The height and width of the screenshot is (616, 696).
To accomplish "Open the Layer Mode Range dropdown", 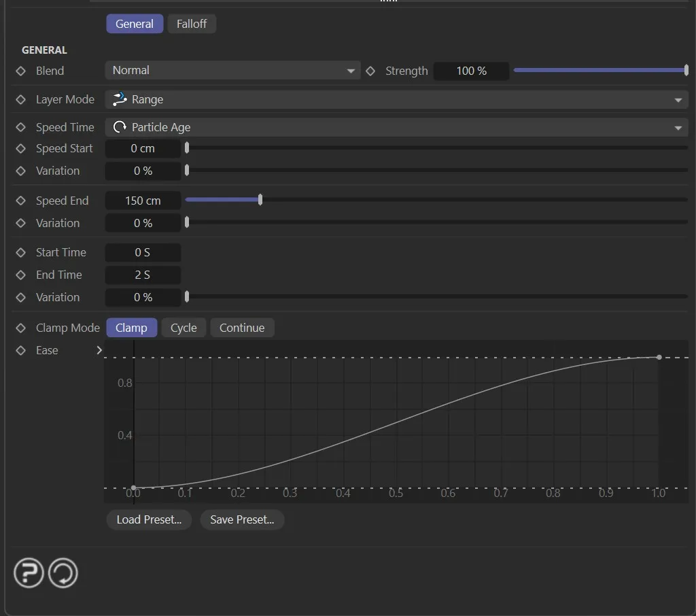I will [x=396, y=99].
